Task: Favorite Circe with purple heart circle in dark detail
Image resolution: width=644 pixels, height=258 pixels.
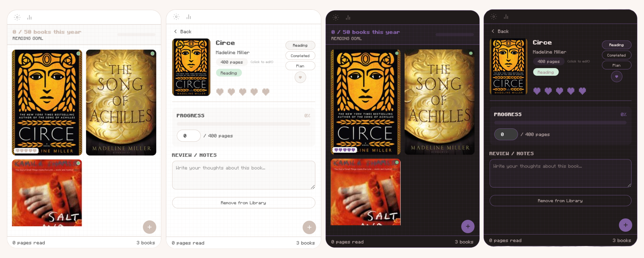Action: (617, 76)
